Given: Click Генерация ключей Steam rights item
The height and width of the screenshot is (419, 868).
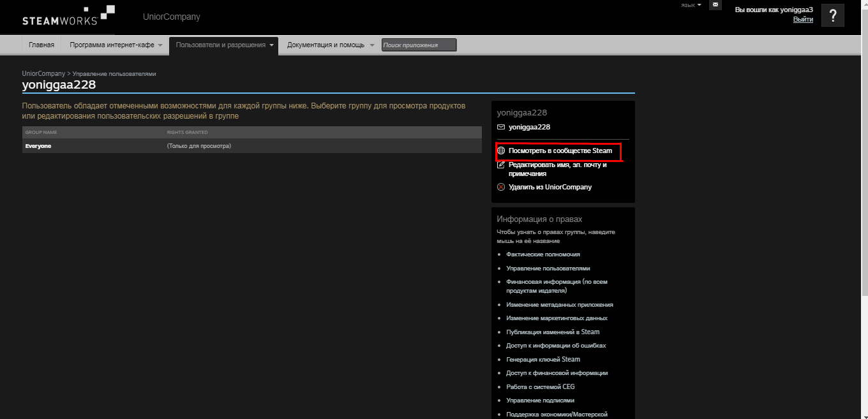Looking at the screenshot, I should [x=542, y=360].
